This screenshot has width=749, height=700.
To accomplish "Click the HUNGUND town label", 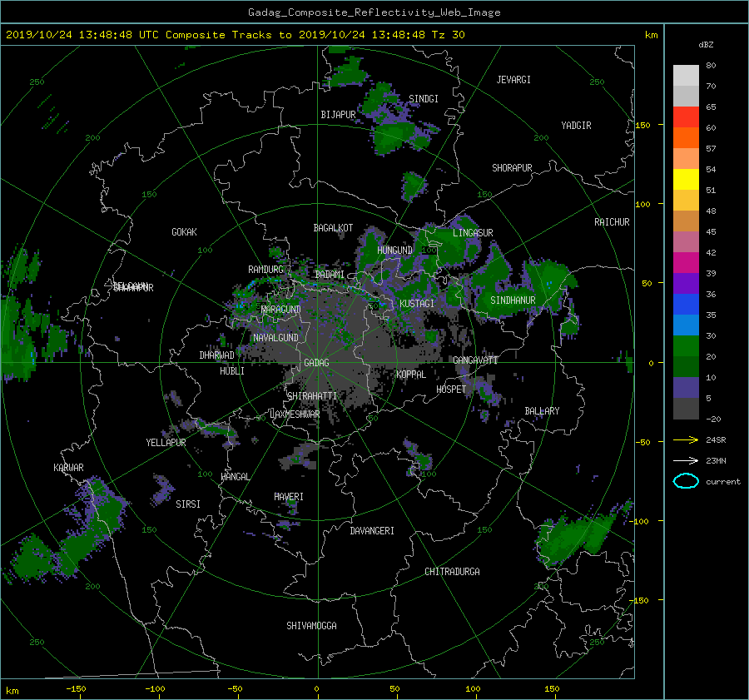I will [394, 251].
